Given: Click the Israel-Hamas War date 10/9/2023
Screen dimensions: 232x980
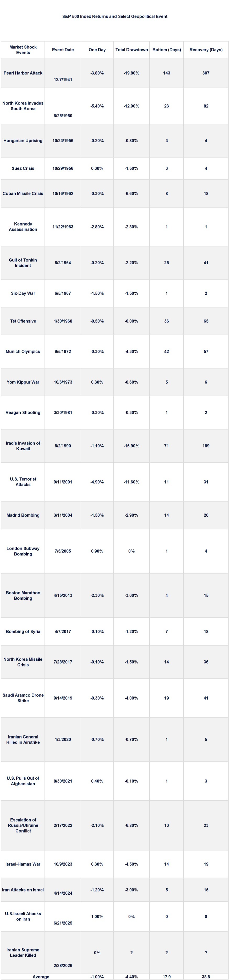Looking at the screenshot, I should pos(63,864).
